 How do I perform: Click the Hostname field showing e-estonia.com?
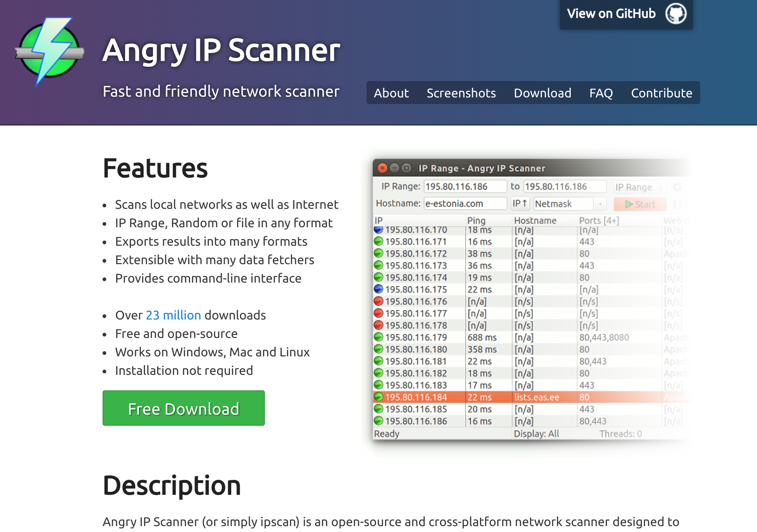tap(465, 204)
